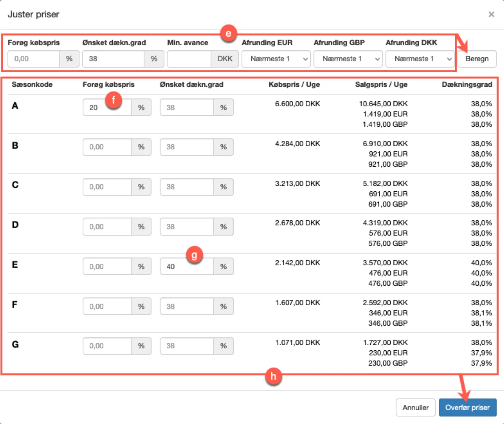
Task: Focus the top Forøg købspris field
Action: [34, 59]
